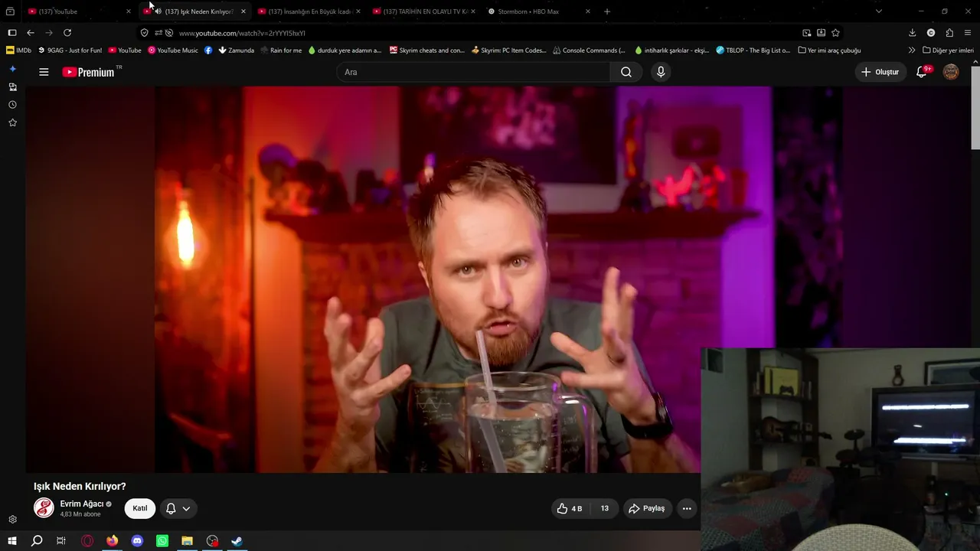This screenshot has height=551, width=980.
Task: Like the video with thumbs-up button
Action: click(x=570, y=508)
